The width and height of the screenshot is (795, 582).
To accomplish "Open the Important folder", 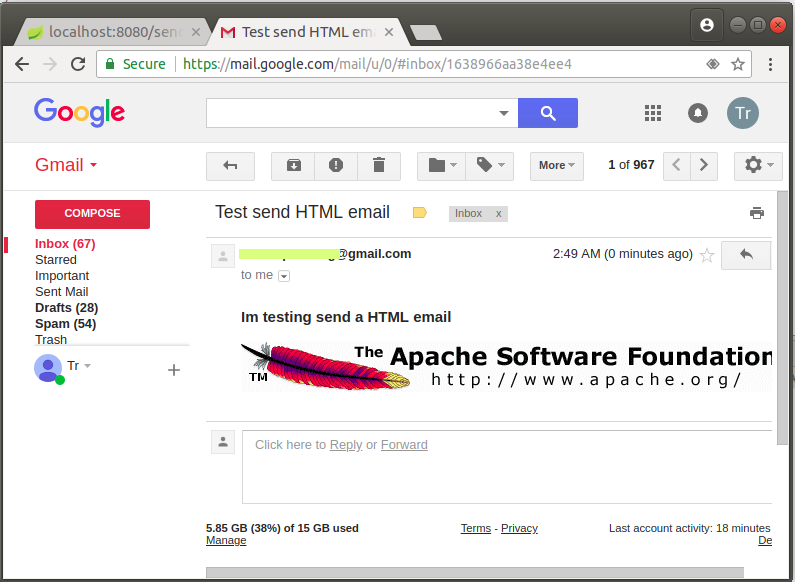I will [62, 276].
